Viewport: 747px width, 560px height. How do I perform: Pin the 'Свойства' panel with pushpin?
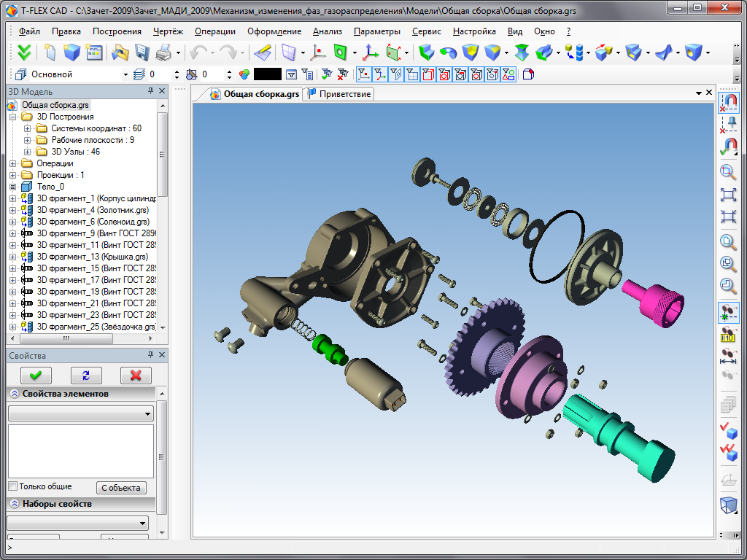pyautogui.click(x=150, y=355)
